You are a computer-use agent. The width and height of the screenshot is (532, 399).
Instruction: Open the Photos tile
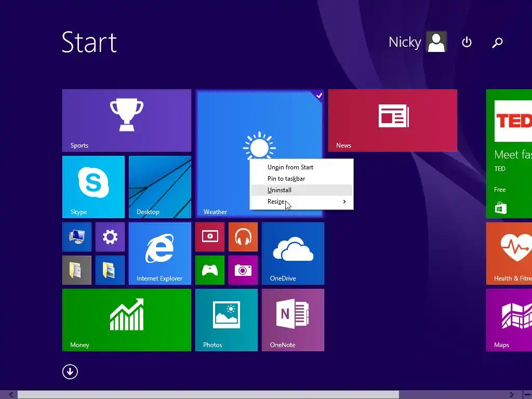coord(227,320)
